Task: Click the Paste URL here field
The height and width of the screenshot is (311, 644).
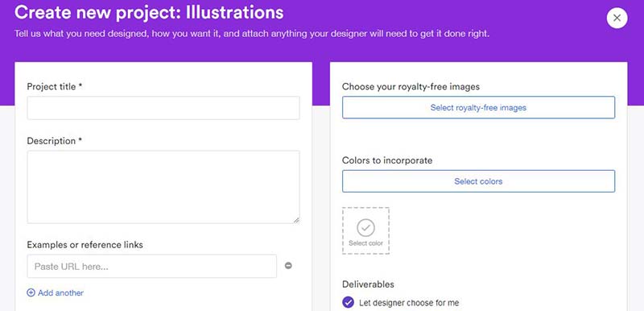Action: pyautogui.click(x=151, y=266)
